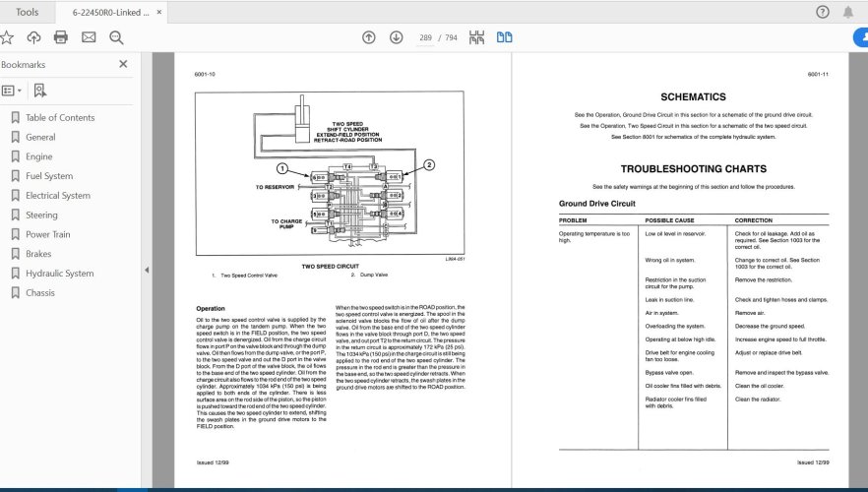
Task: Click the TROUBLESHOOTING CHARTS heading
Action: (x=694, y=169)
